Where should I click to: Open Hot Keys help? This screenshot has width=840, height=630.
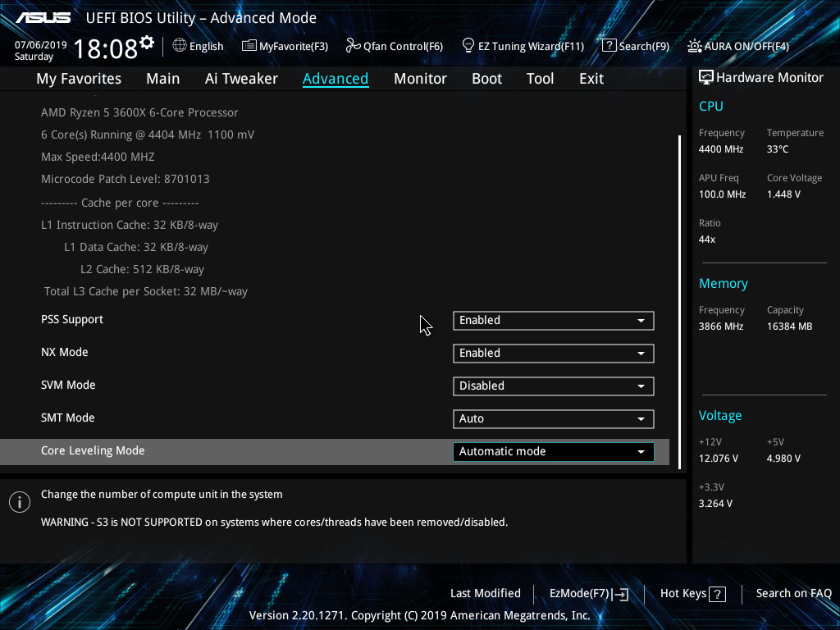683,594
